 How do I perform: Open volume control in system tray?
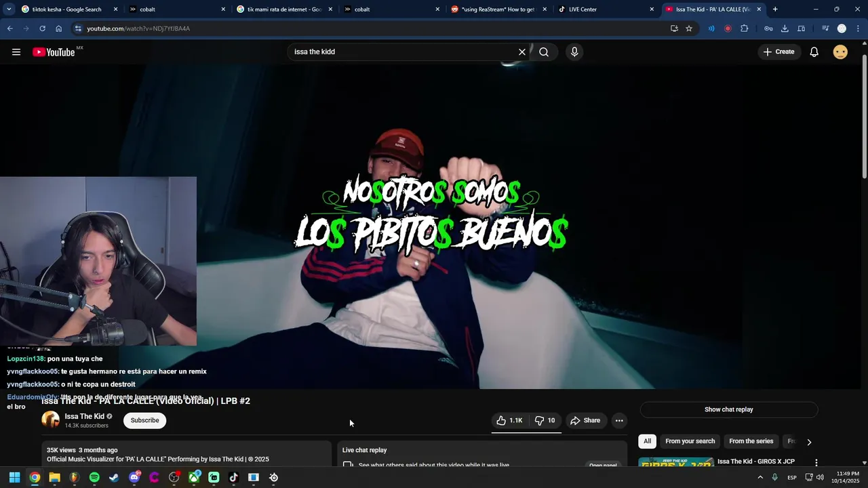click(820, 477)
